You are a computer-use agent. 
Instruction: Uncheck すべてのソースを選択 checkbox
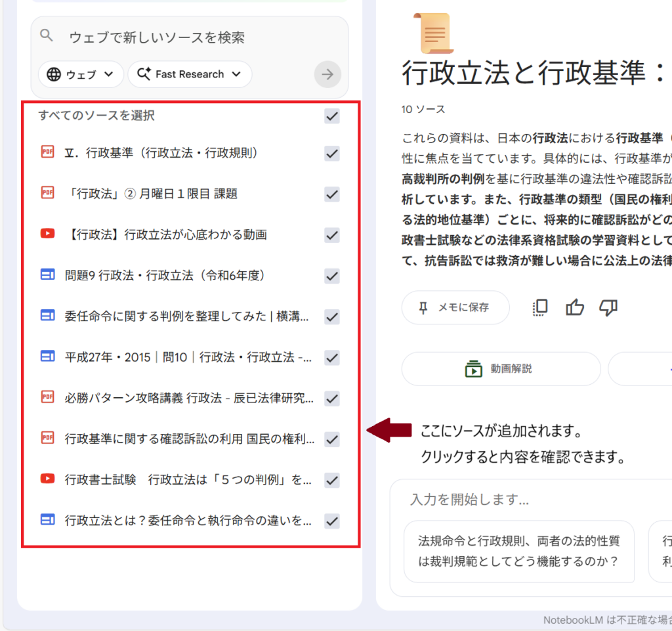[x=331, y=116]
